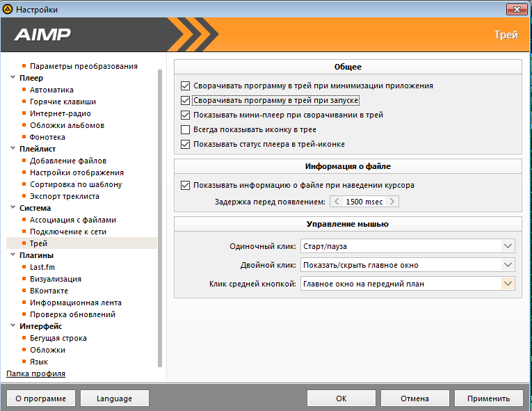Open 'Подключение к сети' settings page

(x=68, y=232)
